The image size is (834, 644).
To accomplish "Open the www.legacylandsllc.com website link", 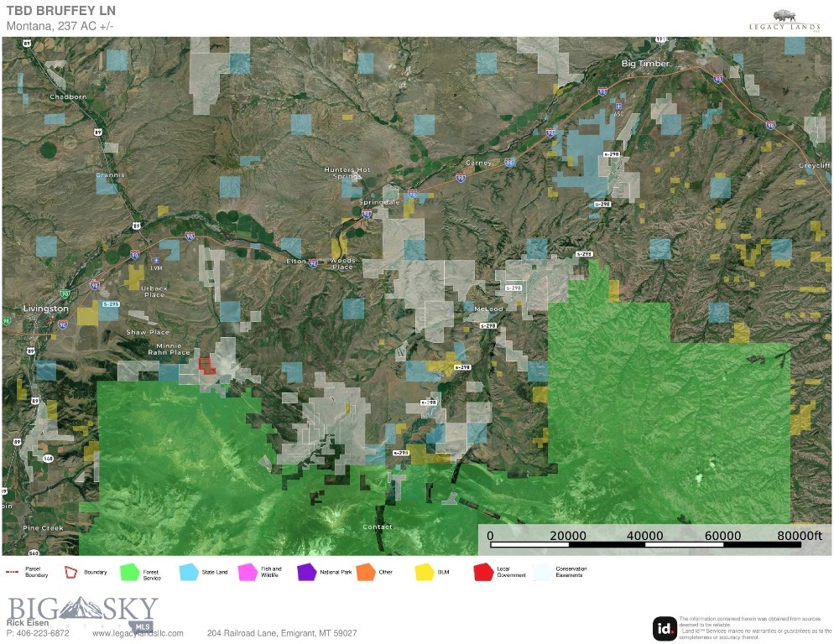I will coord(137,633).
